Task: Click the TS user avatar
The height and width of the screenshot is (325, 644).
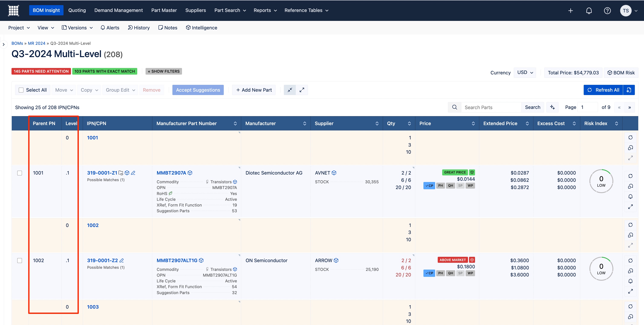Action: coord(625,10)
